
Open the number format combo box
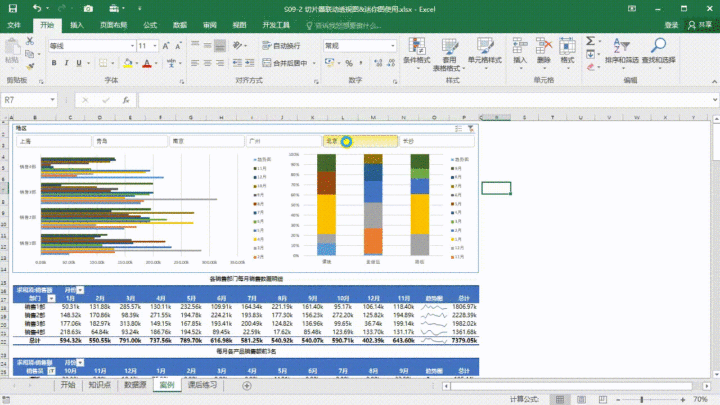[x=360, y=46]
